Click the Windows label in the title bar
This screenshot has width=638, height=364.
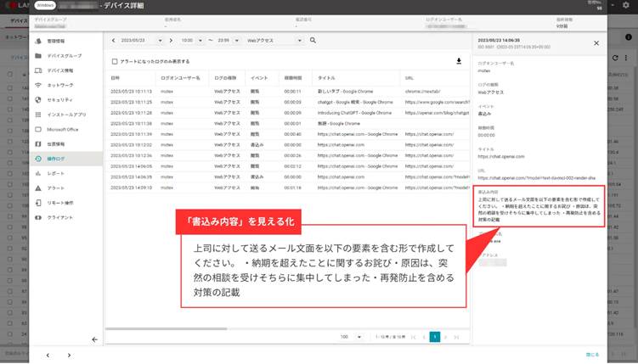click(45, 5)
